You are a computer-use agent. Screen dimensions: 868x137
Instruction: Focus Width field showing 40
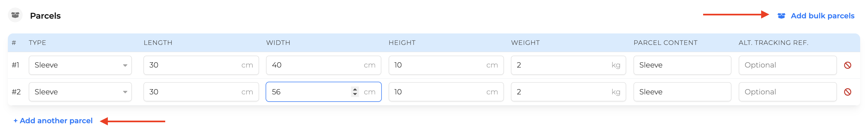pyautogui.click(x=324, y=65)
